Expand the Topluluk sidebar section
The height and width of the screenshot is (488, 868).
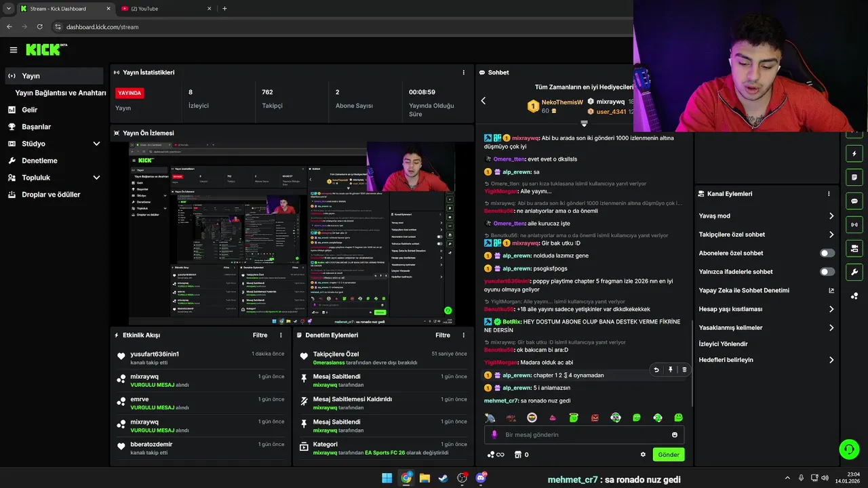click(96, 178)
